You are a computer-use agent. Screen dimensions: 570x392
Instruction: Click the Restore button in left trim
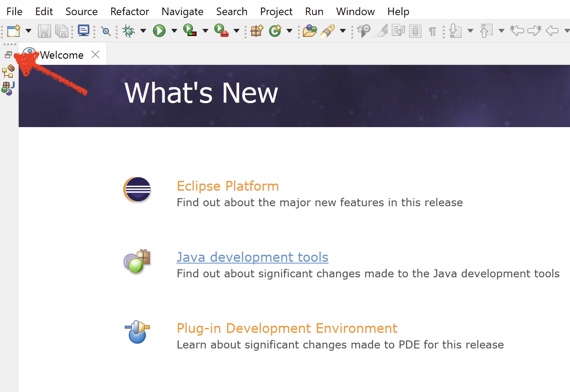click(8, 55)
